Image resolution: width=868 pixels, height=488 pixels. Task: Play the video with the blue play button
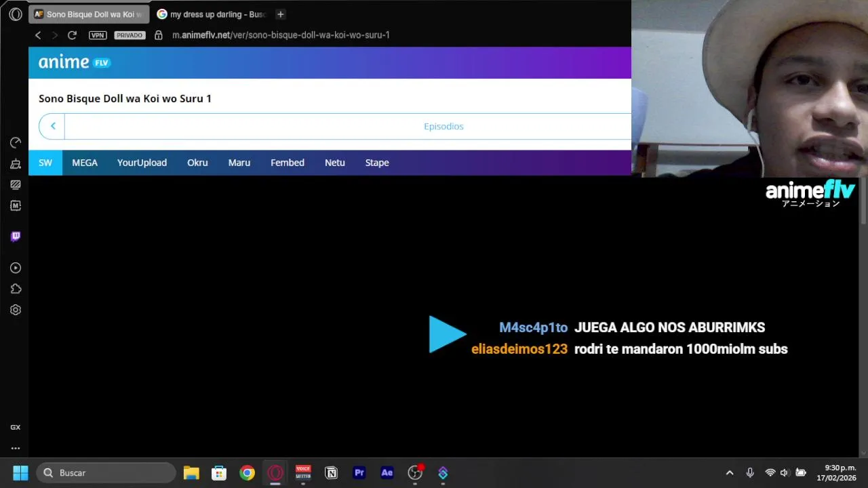[447, 334]
